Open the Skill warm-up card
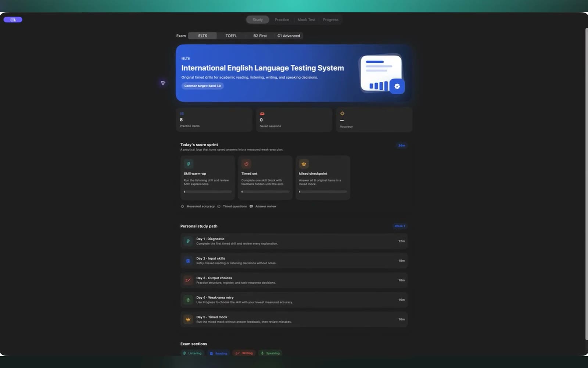The width and height of the screenshot is (588, 368). (x=208, y=178)
